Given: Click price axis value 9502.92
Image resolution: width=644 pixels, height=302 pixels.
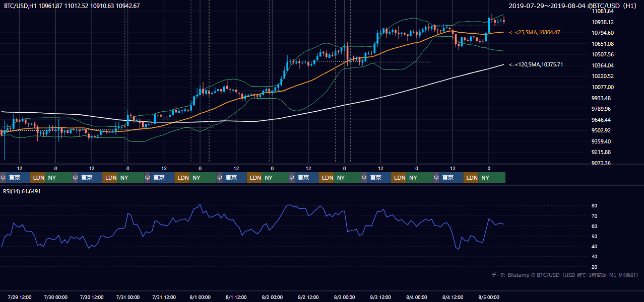Looking at the screenshot, I should 603,130.
